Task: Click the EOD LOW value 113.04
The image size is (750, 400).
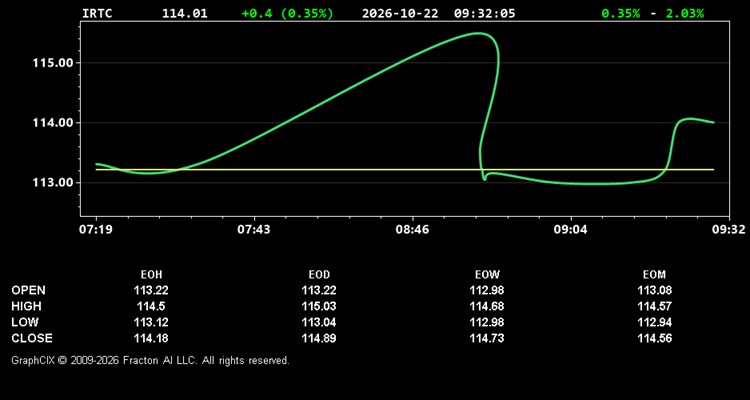Action: click(319, 322)
